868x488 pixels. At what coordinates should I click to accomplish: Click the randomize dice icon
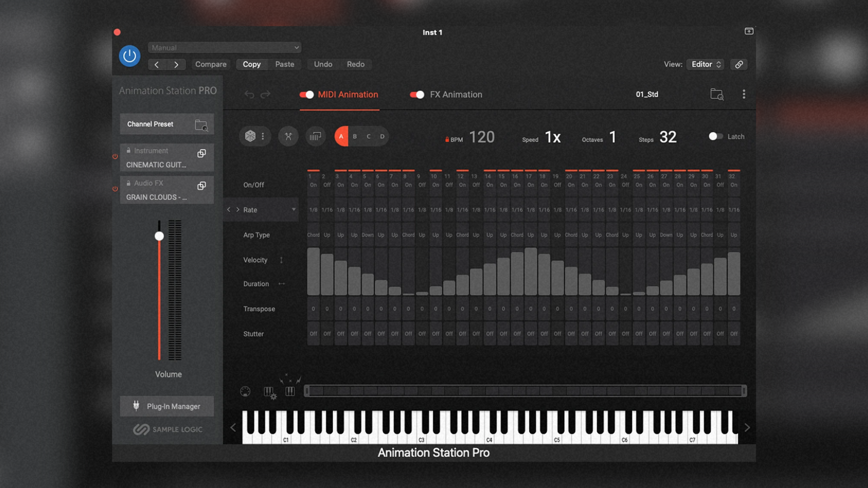pyautogui.click(x=250, y=136)
